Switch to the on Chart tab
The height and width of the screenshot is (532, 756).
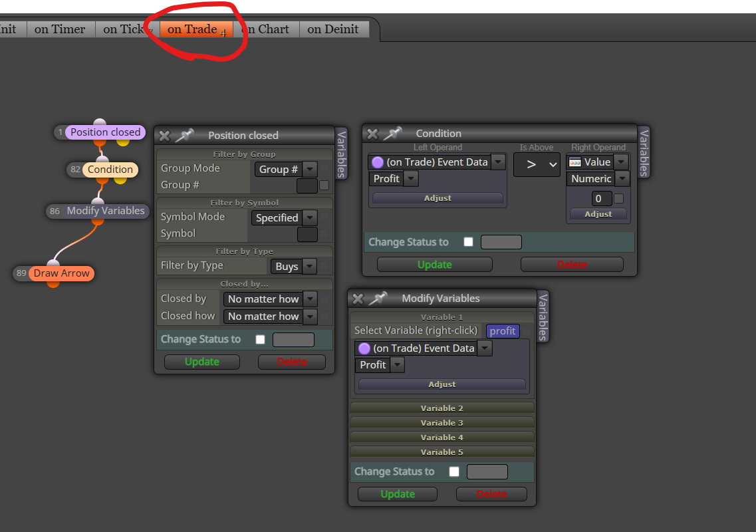[x=266, y=29]
